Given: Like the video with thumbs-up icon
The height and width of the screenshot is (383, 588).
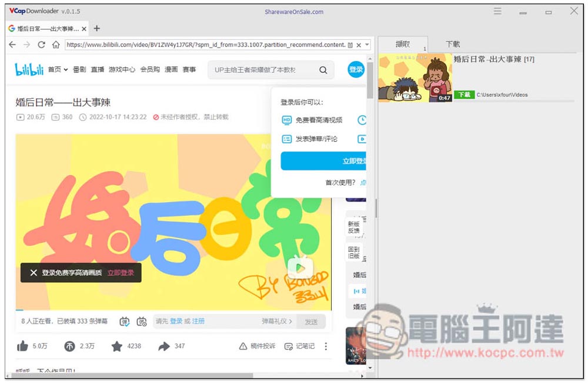Looking at the screenshot, I should coord(22,347).
